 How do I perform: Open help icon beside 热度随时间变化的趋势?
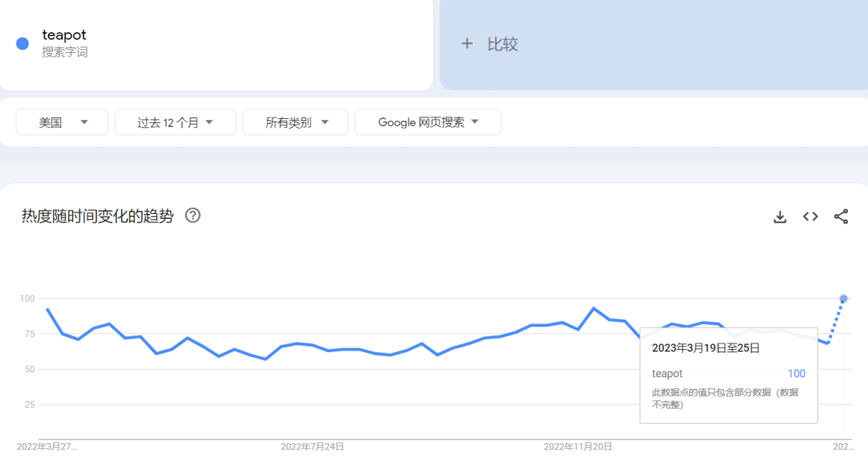tap(193, 216)
